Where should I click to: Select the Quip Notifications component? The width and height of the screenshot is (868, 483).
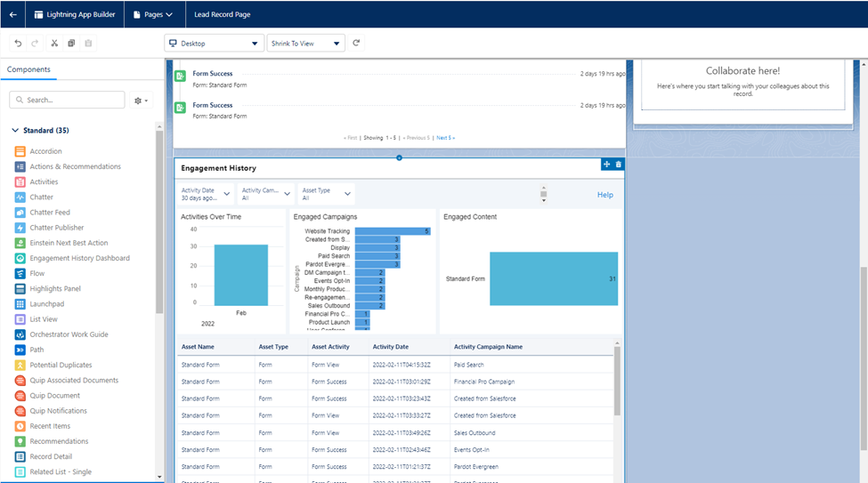(58, 411)
